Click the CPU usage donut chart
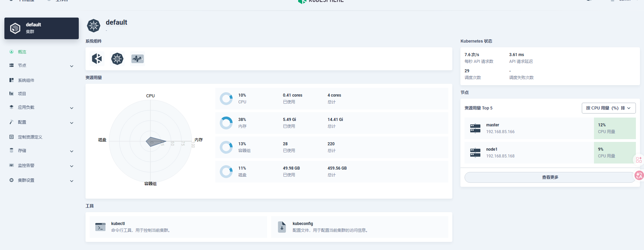644x250 pixels. (226, 99)
